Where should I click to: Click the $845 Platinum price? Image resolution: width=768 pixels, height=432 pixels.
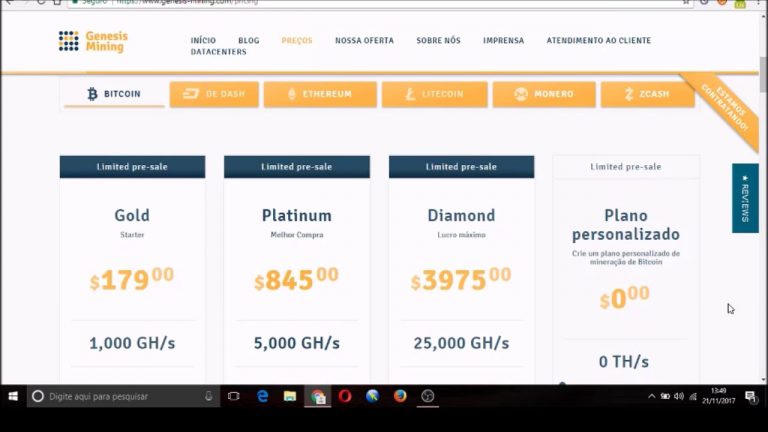[296, 280]
